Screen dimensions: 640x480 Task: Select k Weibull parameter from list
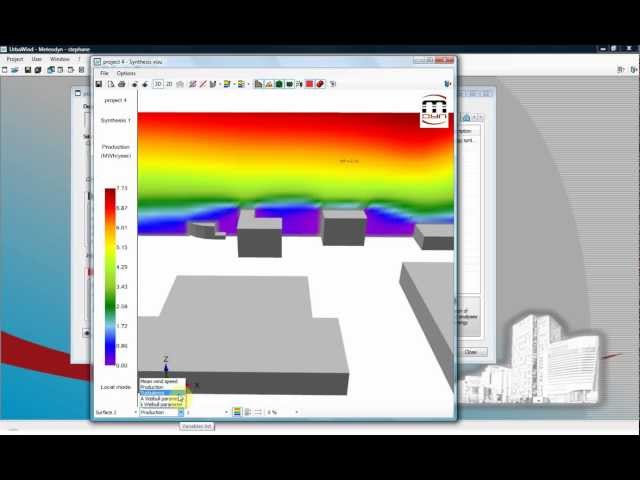[x=162, y=404]
